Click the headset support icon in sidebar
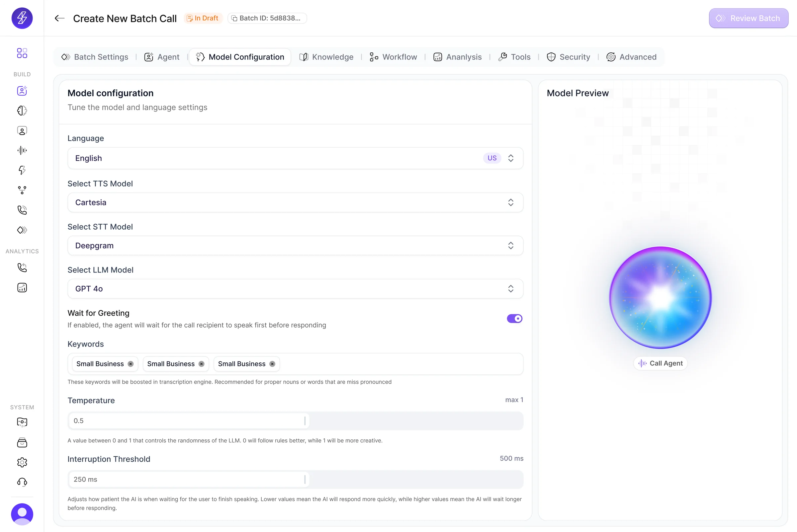 [x=22, y=482]
